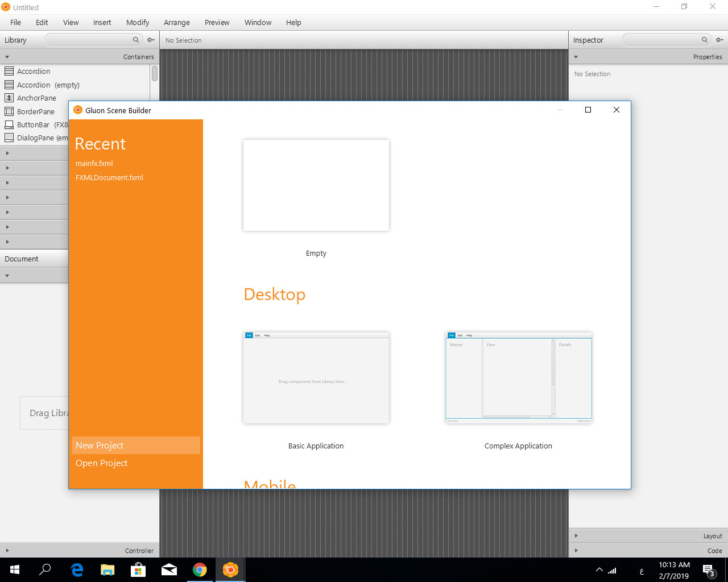The image size is (728, 582).
Task: Open Windows Start menu
Action: pyautogui.click(x=15, y=569)
